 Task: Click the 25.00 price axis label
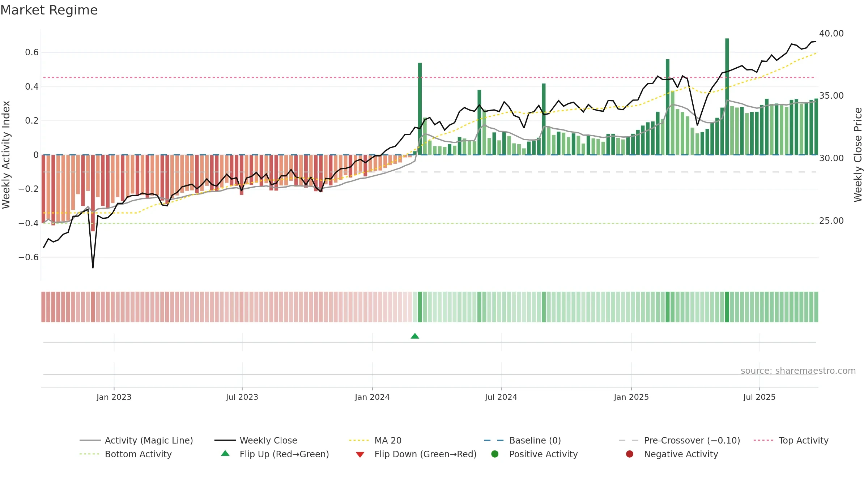[831, 221]
